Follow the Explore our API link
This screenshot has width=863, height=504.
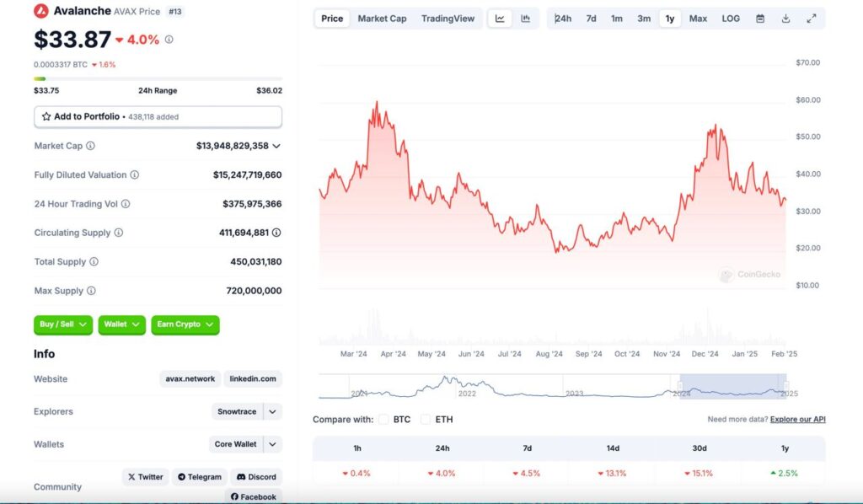(x=797, y=419)
